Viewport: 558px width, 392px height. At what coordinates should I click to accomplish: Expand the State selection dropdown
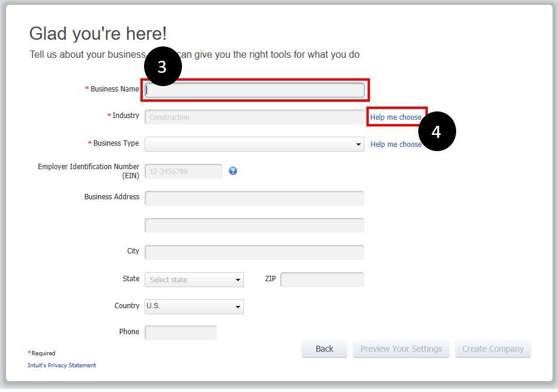click(x=194, y=279)
